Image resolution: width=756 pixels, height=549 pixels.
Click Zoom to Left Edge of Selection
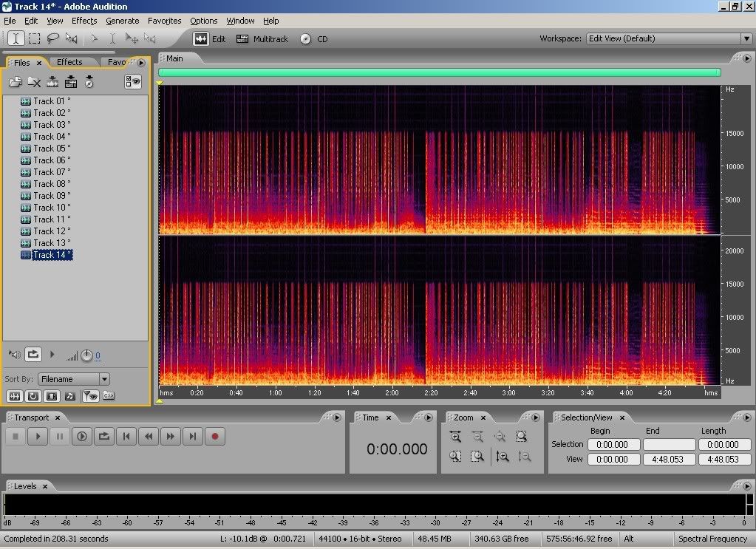point(455,456)
